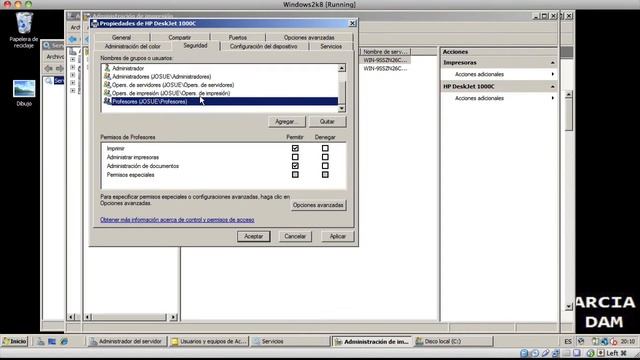640x360 pixels.
Task: Click the ES language indicator in taskbar
Action: 568,342
